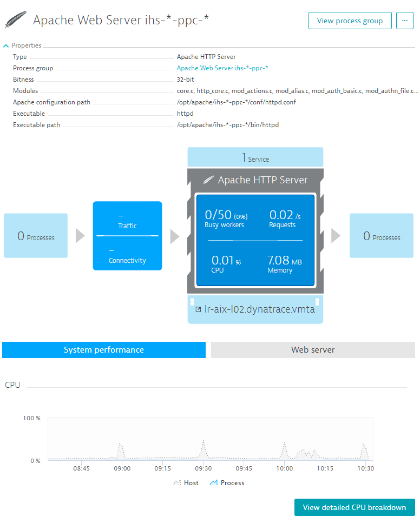Toggle the Process legend icon in CPU chart
Viewport: 420px width, 523px height.
click(x=214, y=482)
